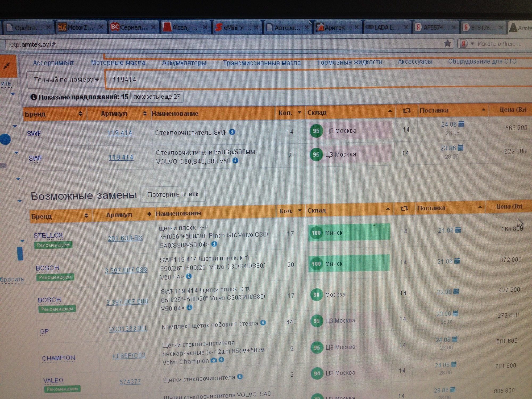Screen dimensions: 532x399
Task: Click return-period icon in top table header
Action: tap(406, 111)
